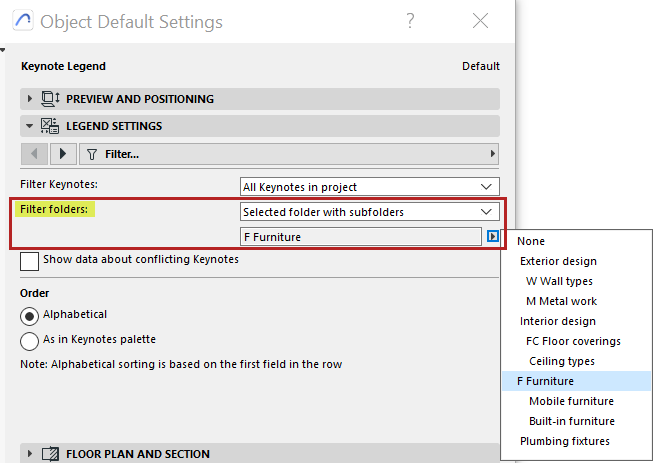Click the Keynote Legend title text
The image size is (655, 463).
point(63,66)
